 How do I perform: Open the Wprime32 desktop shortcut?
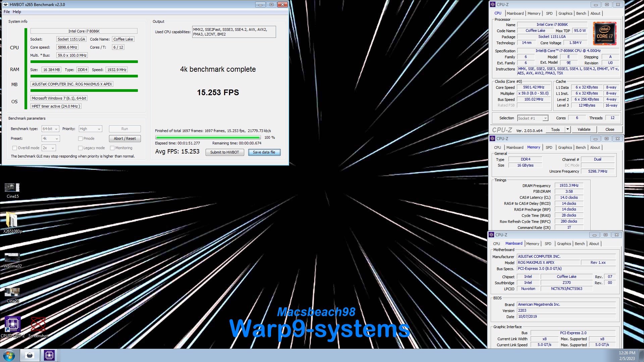tap(12, 260)
